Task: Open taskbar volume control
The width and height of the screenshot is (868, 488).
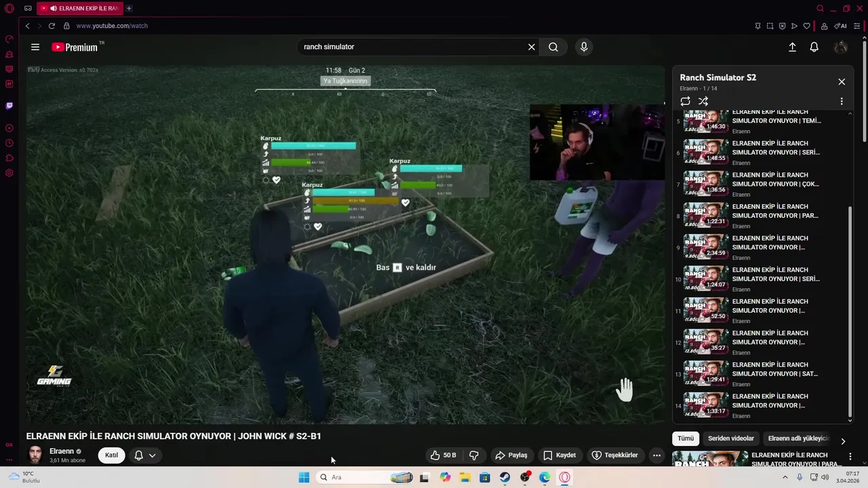Action: pyautogui.click(x=825, y=477)
